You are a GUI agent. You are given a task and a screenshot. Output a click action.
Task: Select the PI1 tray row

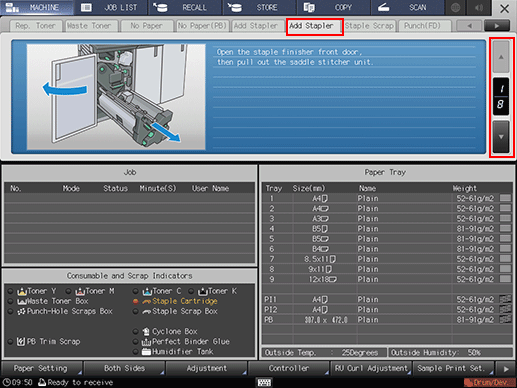click(x=387, y=299)
